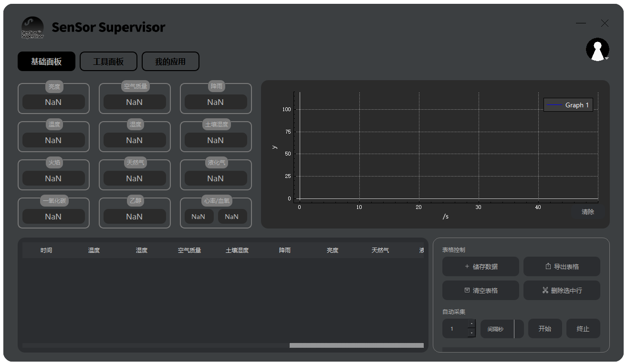Click the SenSor Supervisor logo icon
627x364 pixels.
pyautogui.click(x=32, y=28)
